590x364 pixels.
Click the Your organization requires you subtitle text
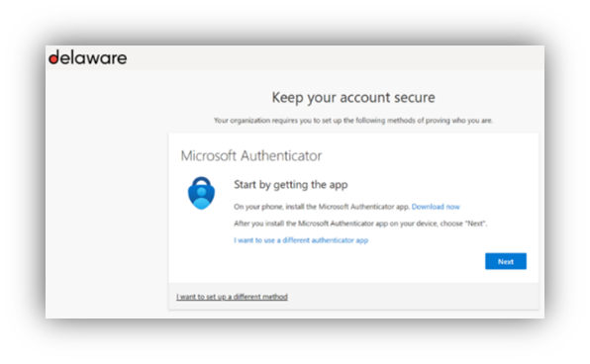click(353, 121)
